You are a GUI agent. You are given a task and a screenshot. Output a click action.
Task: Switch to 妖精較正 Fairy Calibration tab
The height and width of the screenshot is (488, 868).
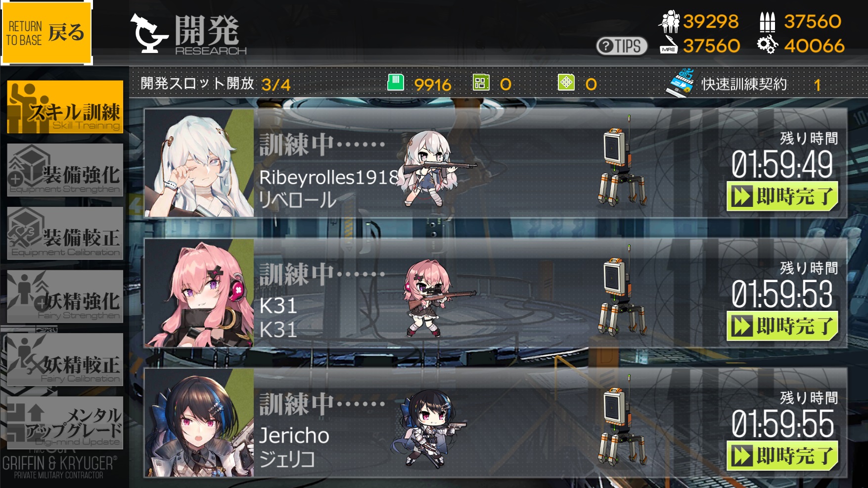pyautogui.click(x=65, y=359)
